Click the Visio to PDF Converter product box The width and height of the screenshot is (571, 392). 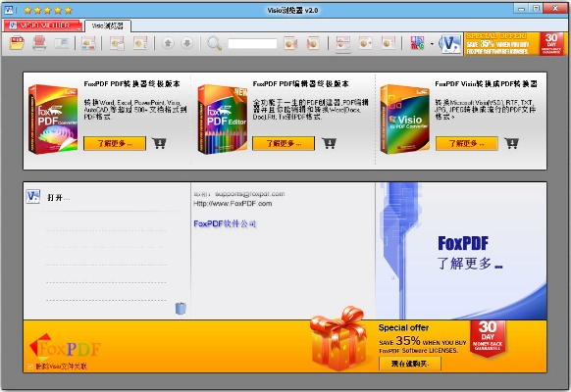[405, 119]
